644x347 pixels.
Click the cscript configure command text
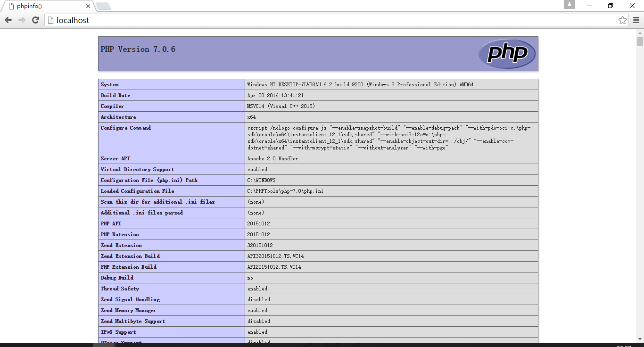389,138
